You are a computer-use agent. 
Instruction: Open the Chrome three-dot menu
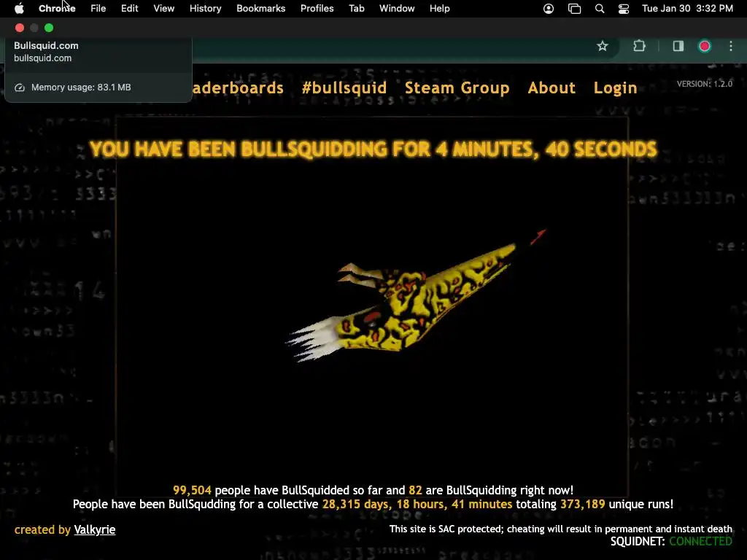tap(731, 46)
